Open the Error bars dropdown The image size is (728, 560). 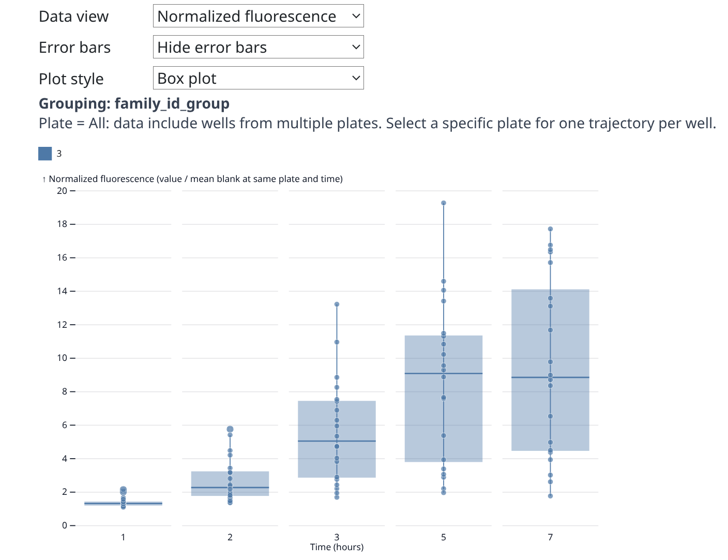pyautogui.click(x=258, y=47)
